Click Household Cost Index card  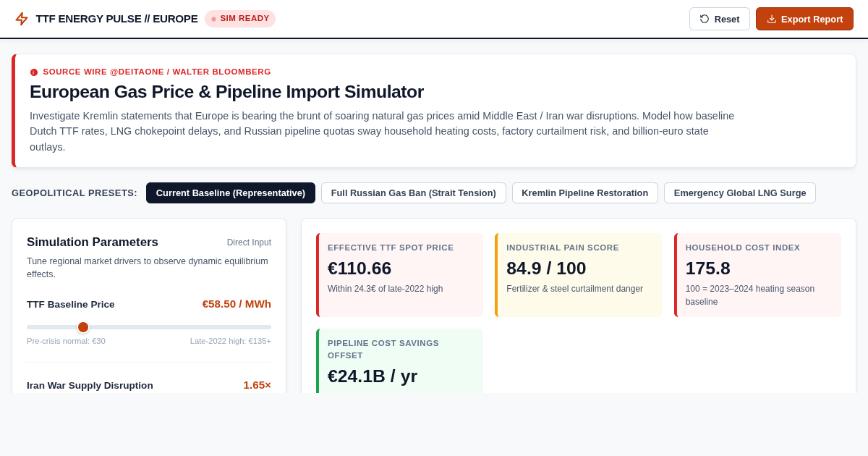(757, 275)
